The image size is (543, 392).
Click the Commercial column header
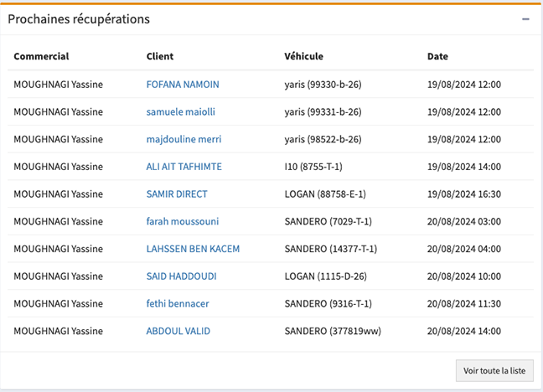(x=41, y=57)
